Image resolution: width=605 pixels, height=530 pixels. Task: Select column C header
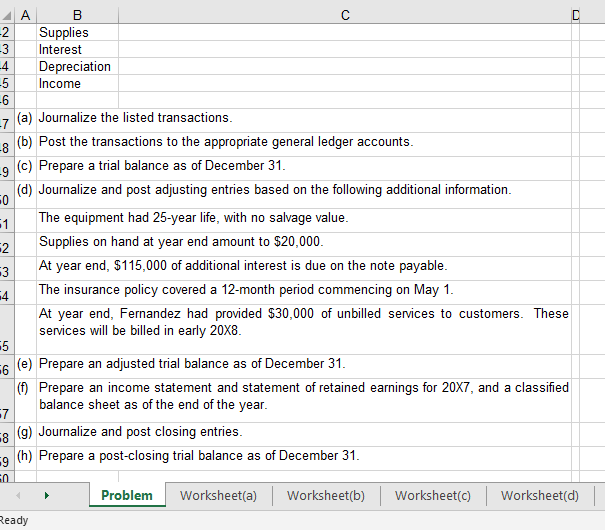coord(345,15)
